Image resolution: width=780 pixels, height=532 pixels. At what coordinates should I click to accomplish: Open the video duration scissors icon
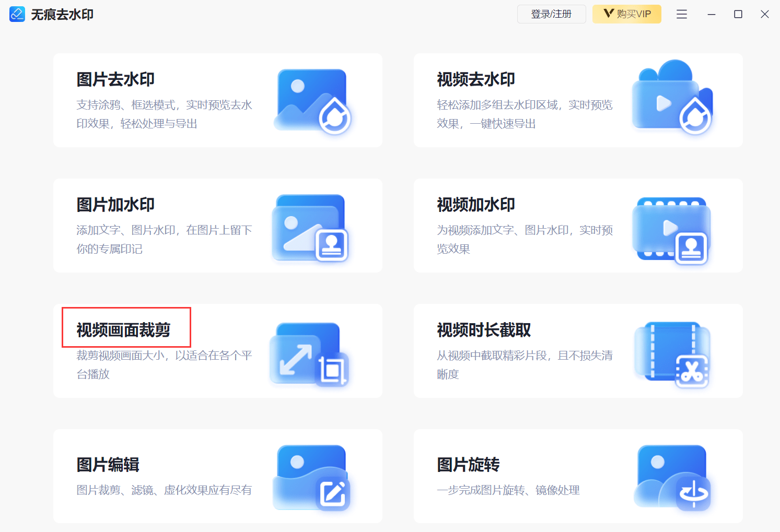point(672,354)
